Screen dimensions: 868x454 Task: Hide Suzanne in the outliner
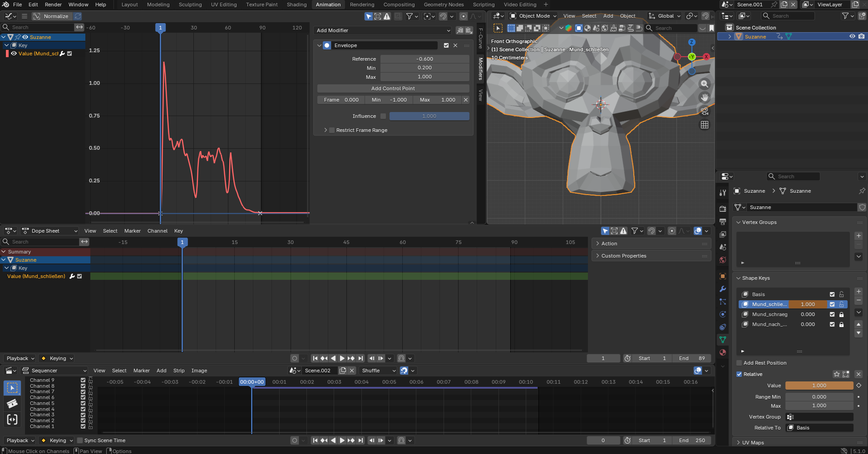pyautogui.click(x=852, y=37)
